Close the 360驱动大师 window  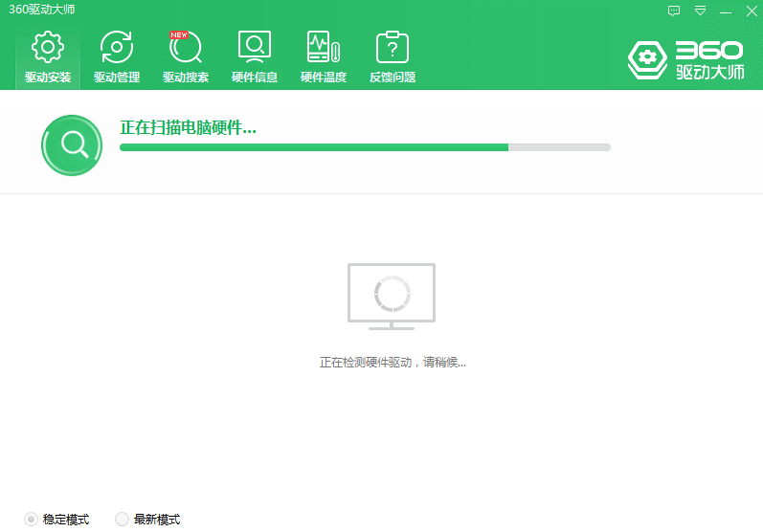click(751, 11)
